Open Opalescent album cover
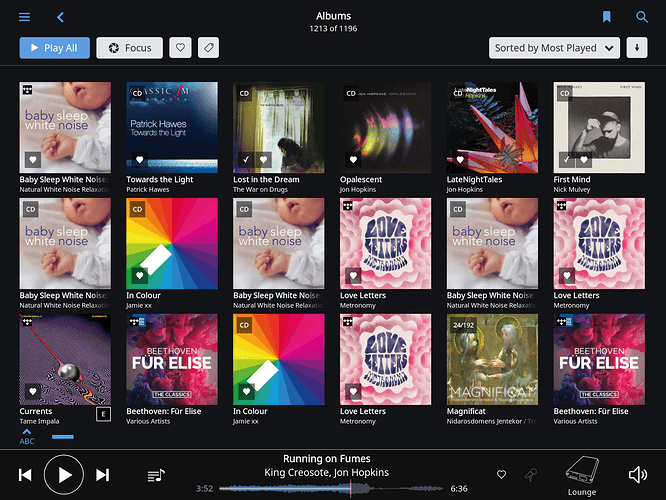The height and width of the screenshot is (500, 666). [x=386, y=127]
